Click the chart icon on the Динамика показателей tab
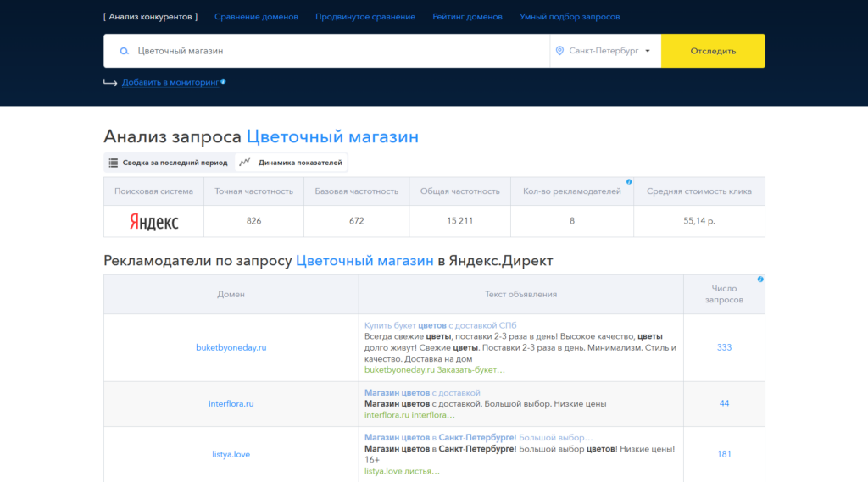868x482 pixels. [245, 162]
